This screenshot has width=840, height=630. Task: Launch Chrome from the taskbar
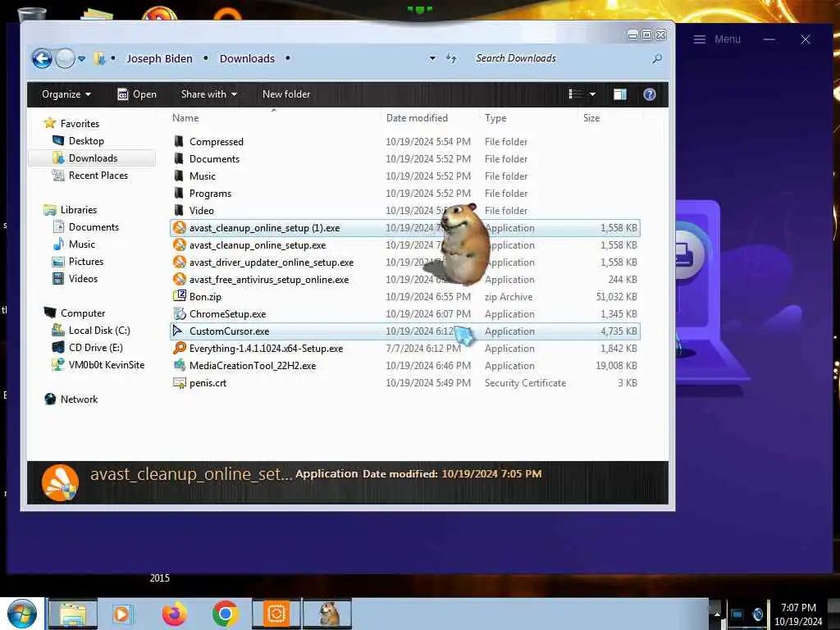pos(225,614)
